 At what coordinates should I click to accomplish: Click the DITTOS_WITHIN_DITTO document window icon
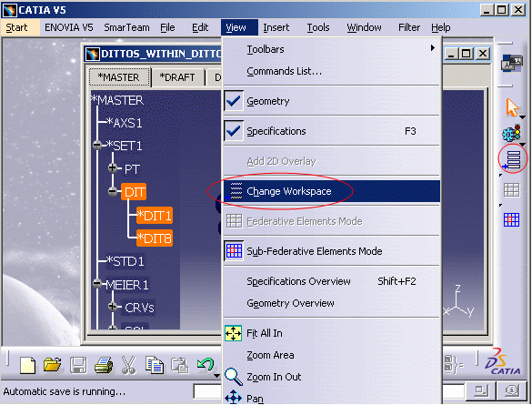pyautogui.click(x=92, y=54)
